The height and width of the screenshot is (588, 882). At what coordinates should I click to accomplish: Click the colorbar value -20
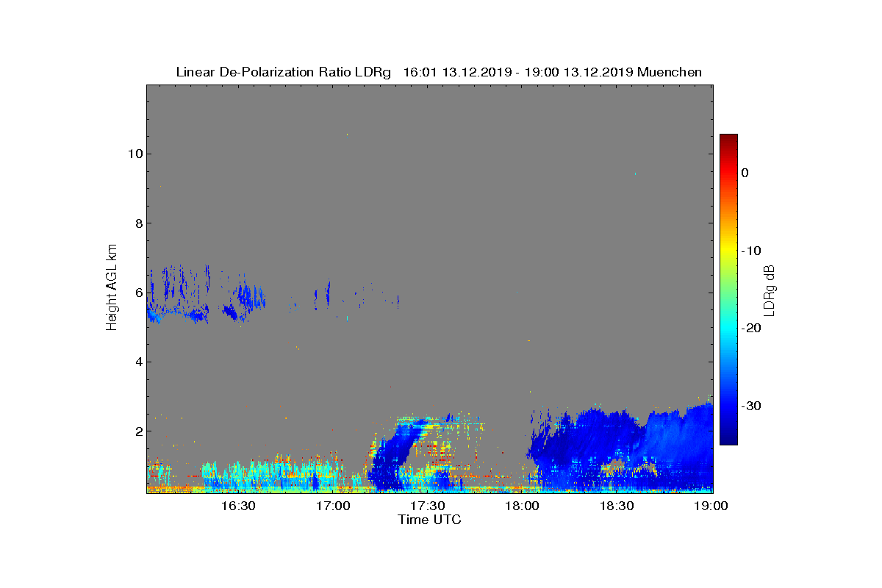pyautogui.click(x=750, y=328)
